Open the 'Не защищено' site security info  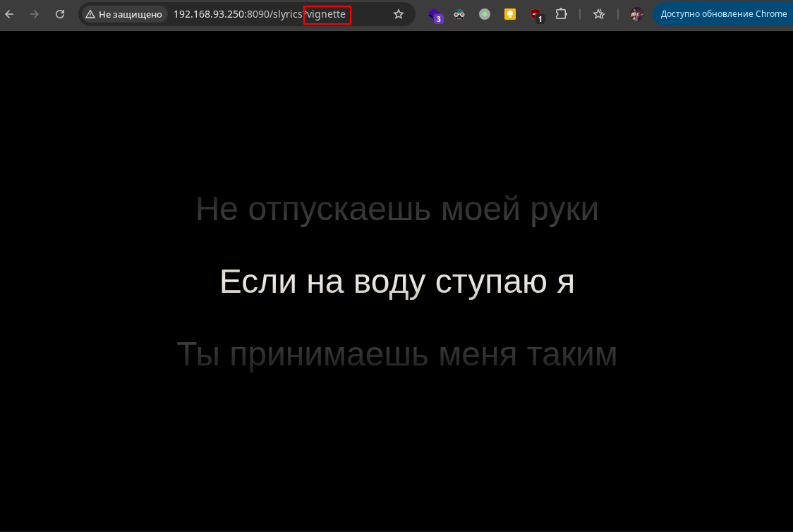123,14
